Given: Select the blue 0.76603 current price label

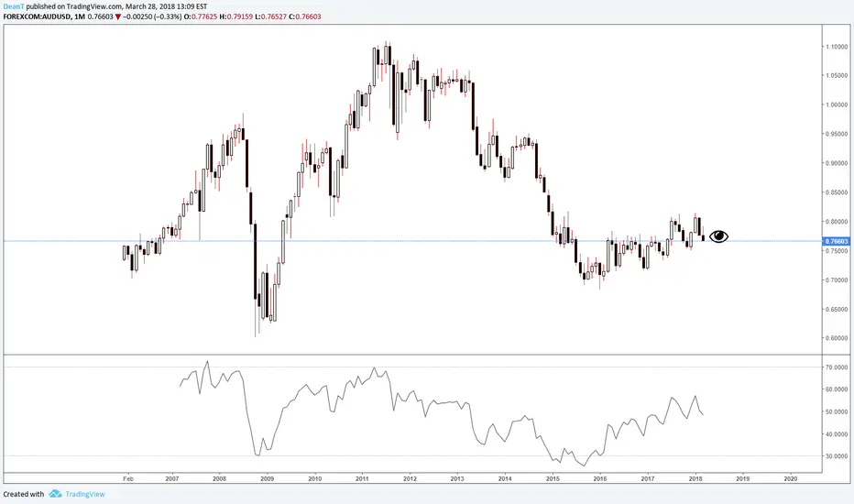Looking at the screenshot, I should click(836, 241).
